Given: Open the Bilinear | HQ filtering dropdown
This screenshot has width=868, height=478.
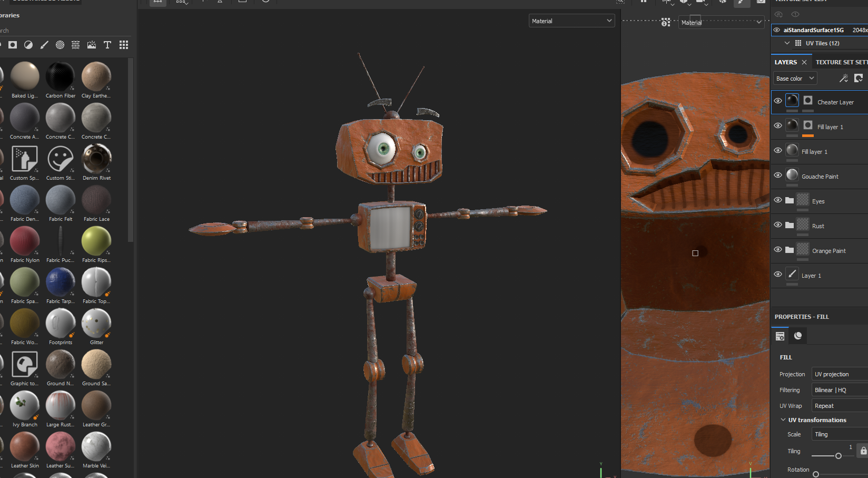Looking at the screenshot, I should (840, 390).
